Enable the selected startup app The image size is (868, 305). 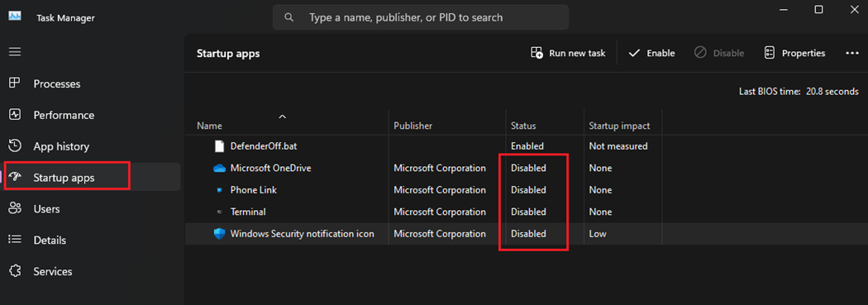coord(651,53)
